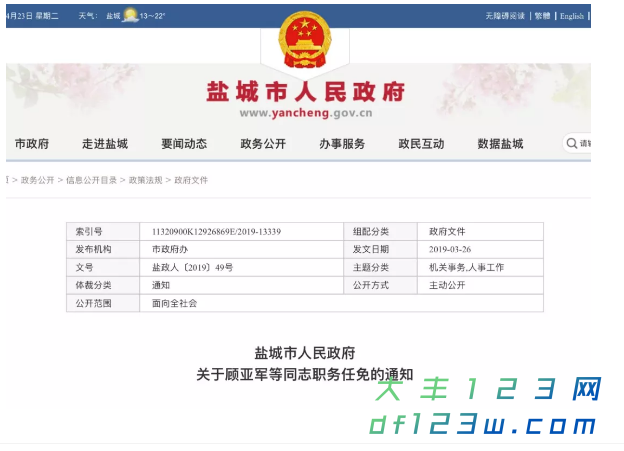Go to 信息公开目录 breadcrumb link
The width and height of the screenshot is (624, 451).
91,180
